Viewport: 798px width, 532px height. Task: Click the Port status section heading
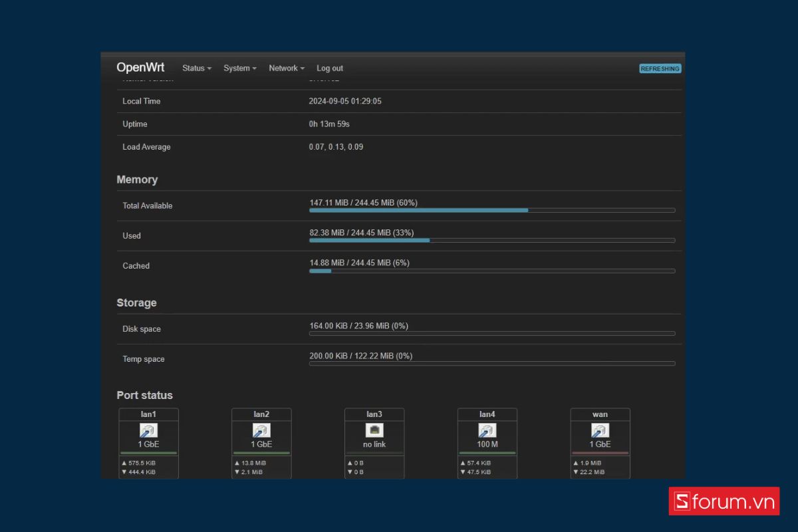pos(145,395)
